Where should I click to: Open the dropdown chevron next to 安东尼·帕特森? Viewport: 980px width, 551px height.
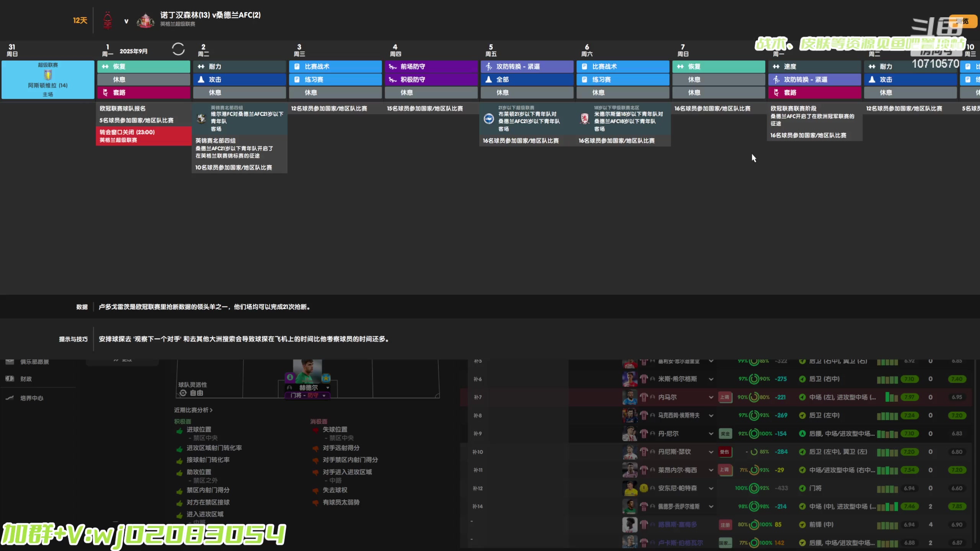coord(711,488)
